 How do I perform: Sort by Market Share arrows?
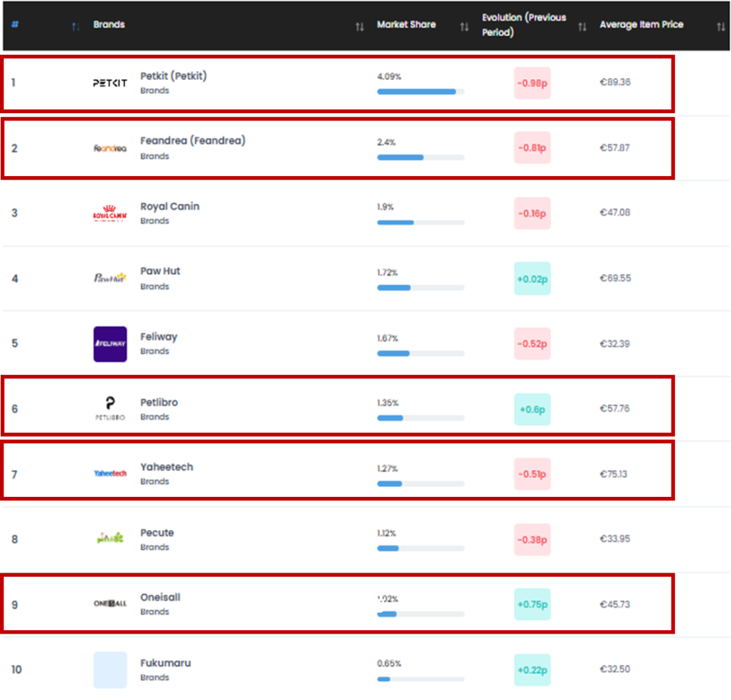pos(464,27)
